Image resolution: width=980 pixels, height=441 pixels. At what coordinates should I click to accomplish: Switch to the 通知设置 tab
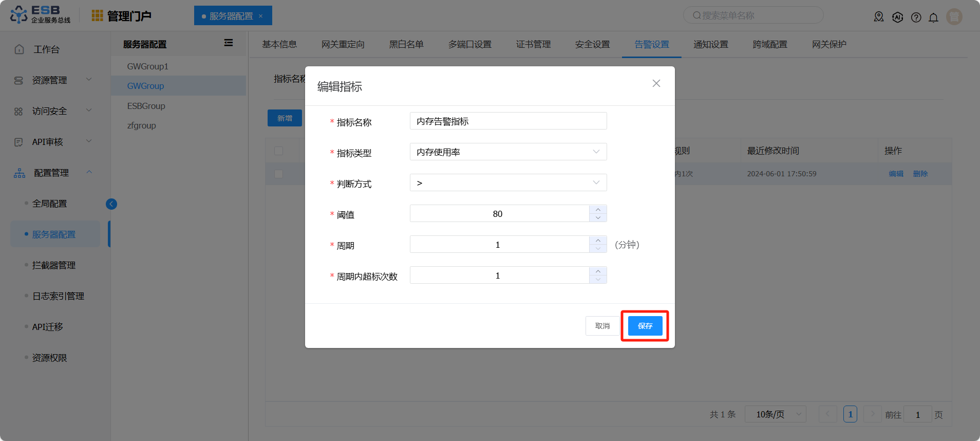pyautogui.click(x=710, y=45)
